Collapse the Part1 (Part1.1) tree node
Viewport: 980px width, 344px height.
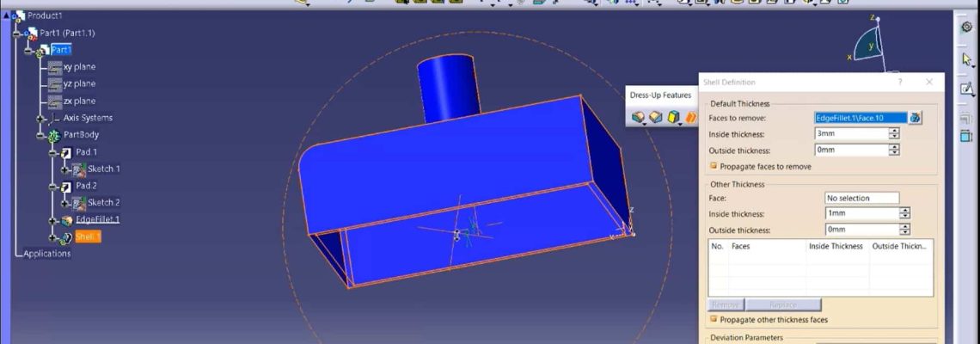[x=15, y=34]
